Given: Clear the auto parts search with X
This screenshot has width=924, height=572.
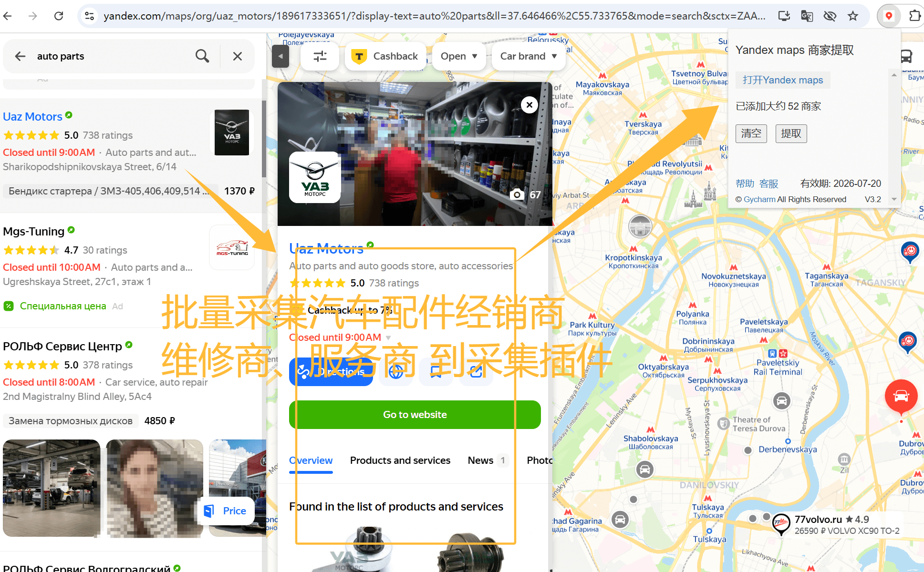Looking at the screenshot, I should click(x=238, y=56).
